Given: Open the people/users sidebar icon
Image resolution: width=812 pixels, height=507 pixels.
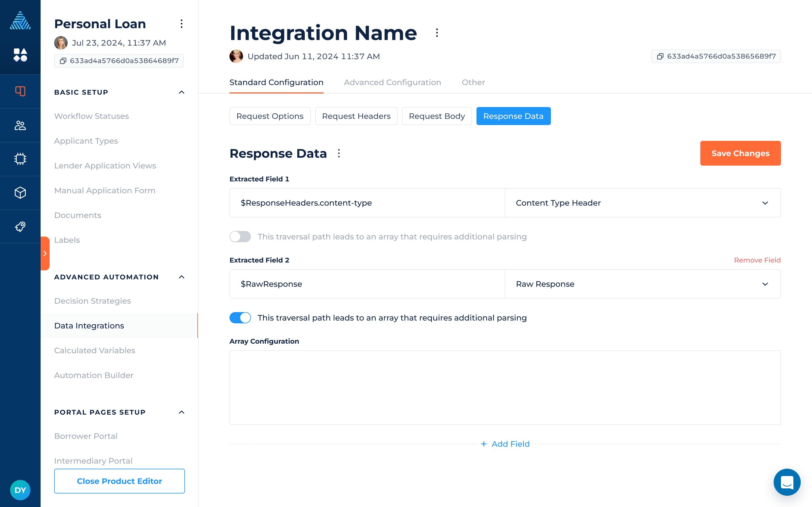Looking at the screenshot, I should (20, 125).
